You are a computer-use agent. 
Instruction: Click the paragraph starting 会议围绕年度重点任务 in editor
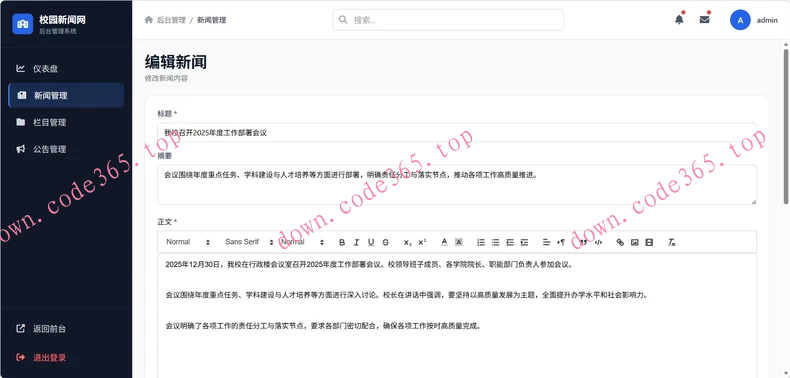tap(406, 295)
